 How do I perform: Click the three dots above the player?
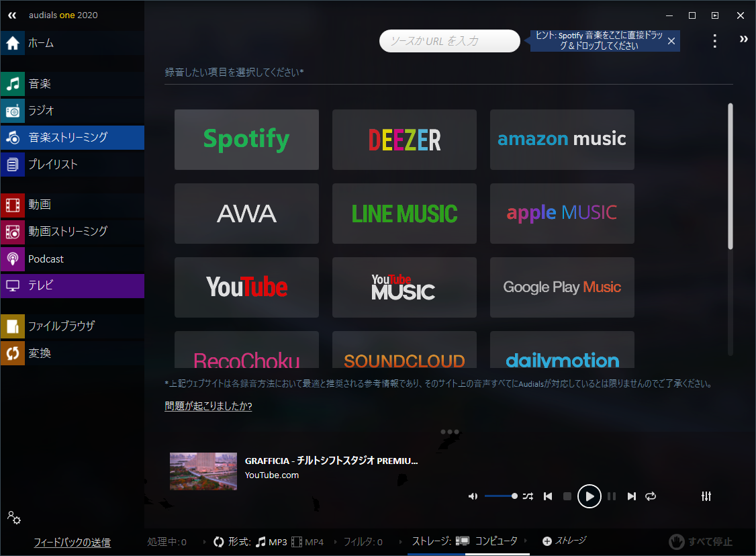click(x=450, y=432)
